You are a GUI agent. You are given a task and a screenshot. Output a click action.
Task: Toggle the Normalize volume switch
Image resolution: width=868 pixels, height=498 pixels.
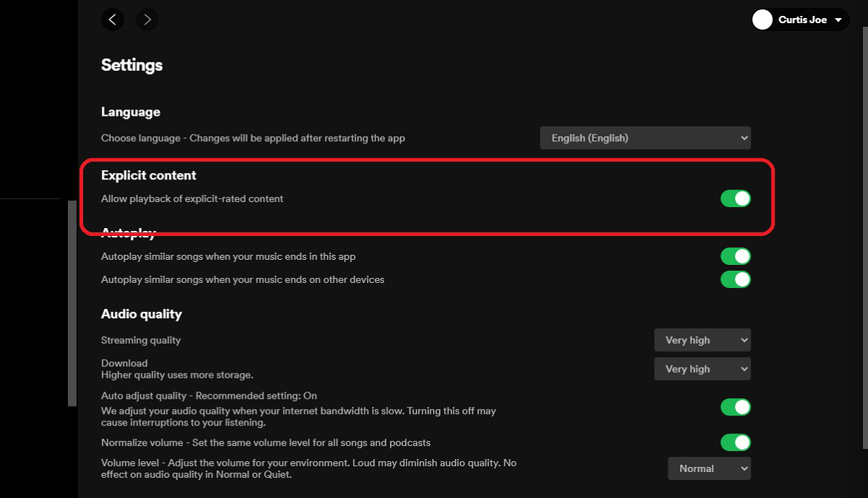click(x=736, y=442)
